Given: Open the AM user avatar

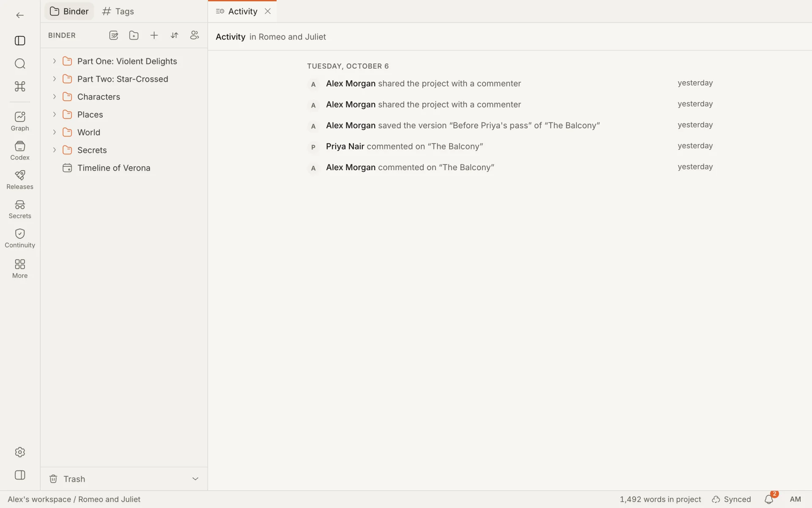Looking at the screenshot, I should pyautogui.click(x=796, y=500).
